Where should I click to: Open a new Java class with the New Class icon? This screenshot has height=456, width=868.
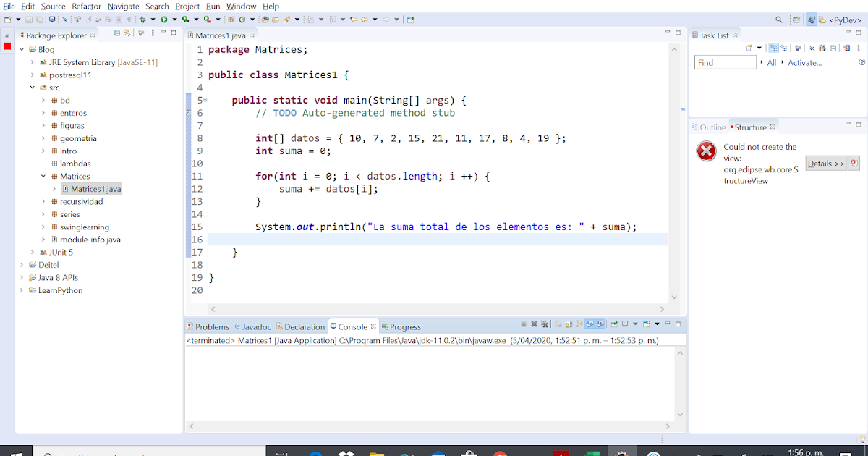point(242,20)
